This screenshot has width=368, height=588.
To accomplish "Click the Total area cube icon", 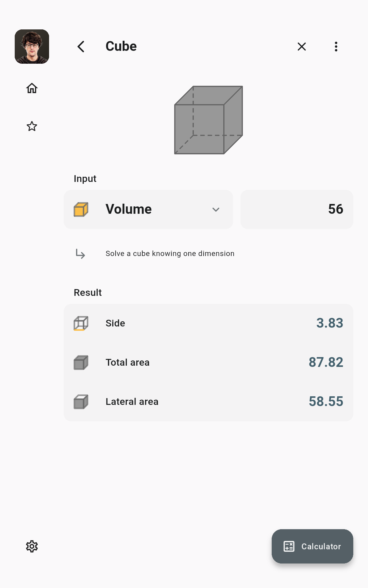I will click(x=81, y=363).
